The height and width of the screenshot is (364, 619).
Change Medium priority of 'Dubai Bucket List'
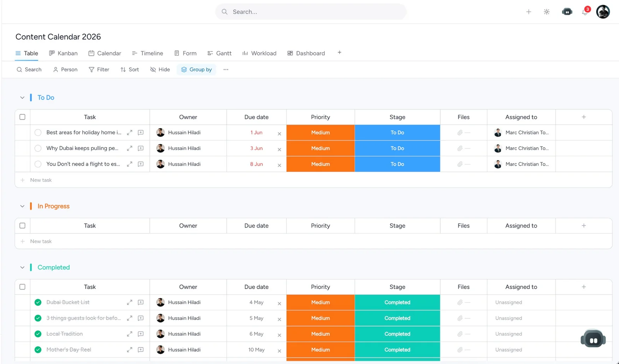point(320,302)
